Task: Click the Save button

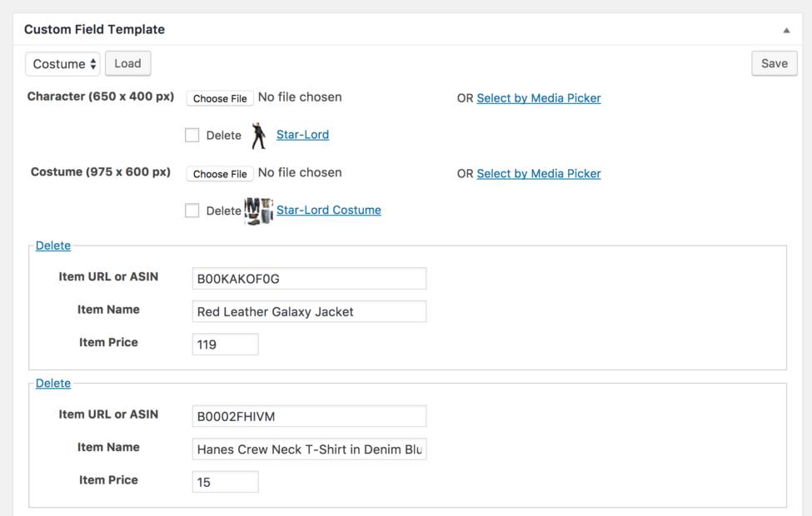Action: (x=775, y=63)
